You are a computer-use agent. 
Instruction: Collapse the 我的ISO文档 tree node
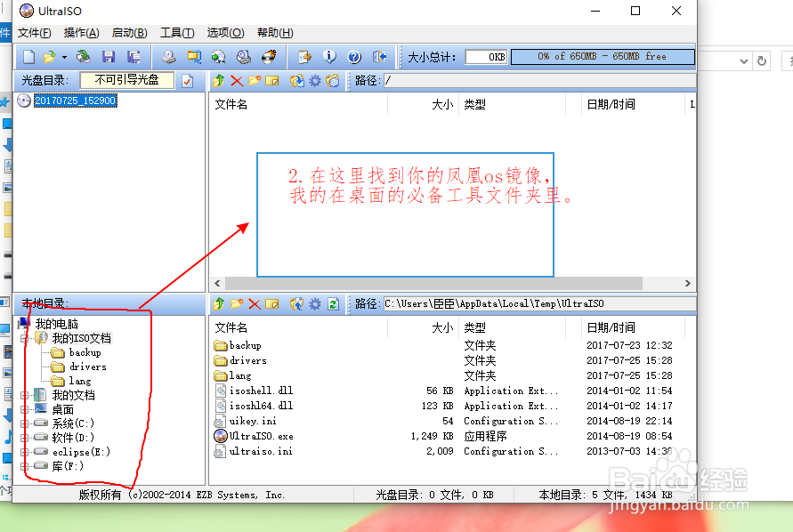point(24,338)
